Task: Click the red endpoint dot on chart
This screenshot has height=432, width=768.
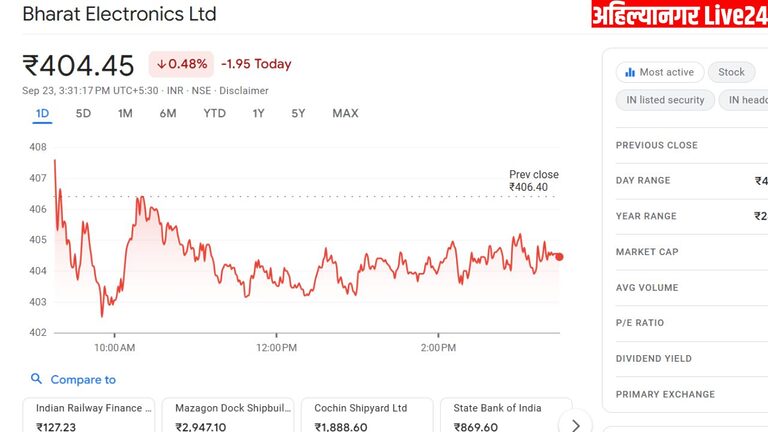Action: click(x=559, y=257)
